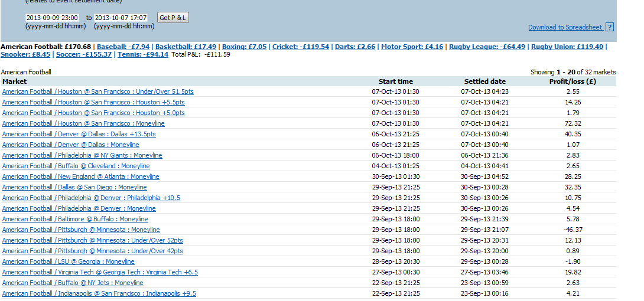The height and width of the screenshot is (301, 644).
Task: Open Pittsburgh @ Minnesota Under/Over 52pts market
Action: click(92, 241)
